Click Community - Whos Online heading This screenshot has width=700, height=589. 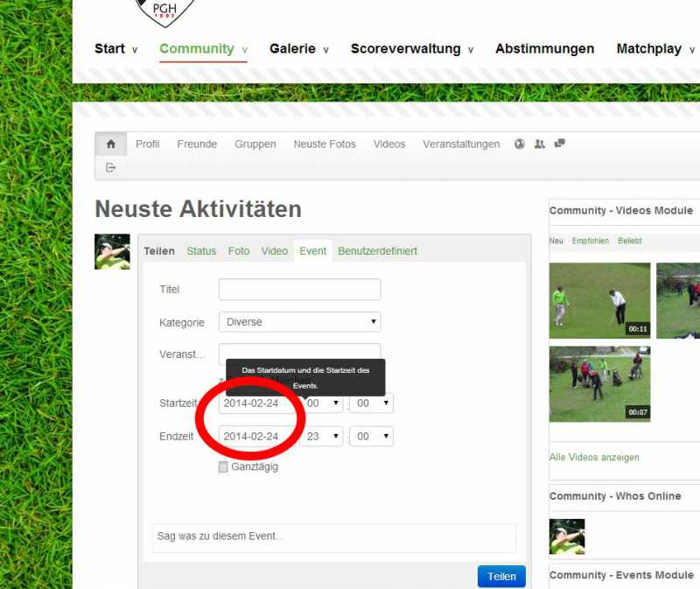pyautogui.click(x=615, y=496)
